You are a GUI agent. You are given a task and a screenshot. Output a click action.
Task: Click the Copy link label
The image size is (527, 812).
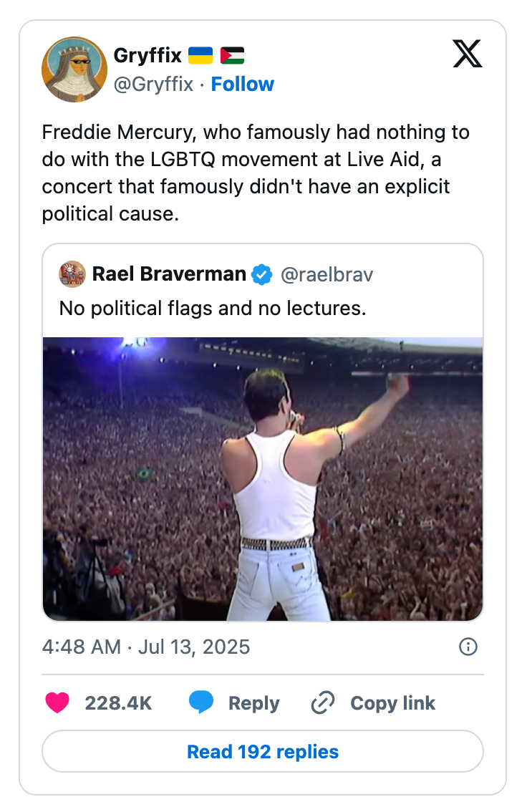tap(392, 703)
